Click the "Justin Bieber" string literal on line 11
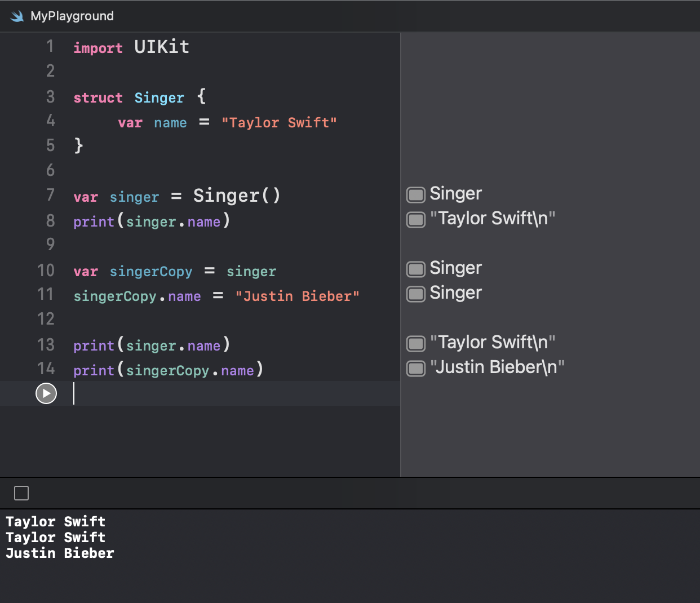 click(x=297, y=296)
